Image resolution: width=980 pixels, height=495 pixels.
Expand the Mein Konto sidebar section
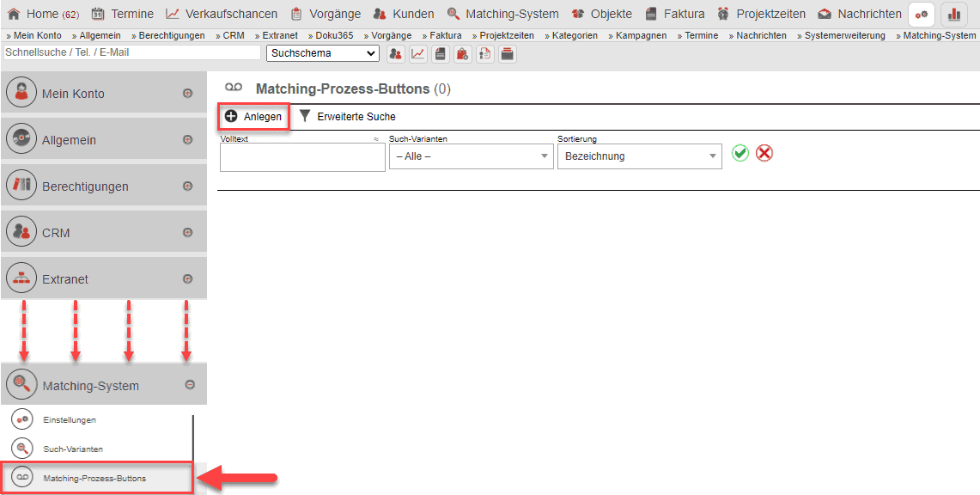(187, 93)
